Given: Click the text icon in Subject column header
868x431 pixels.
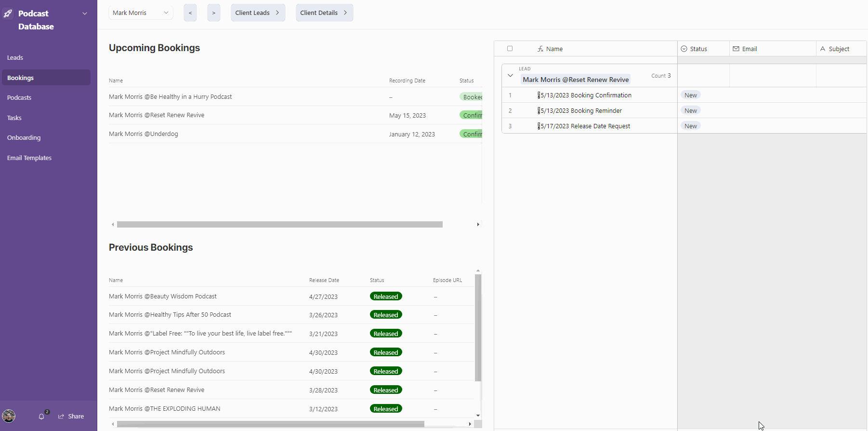Looking at the screenshot, I should coord(823,49).
